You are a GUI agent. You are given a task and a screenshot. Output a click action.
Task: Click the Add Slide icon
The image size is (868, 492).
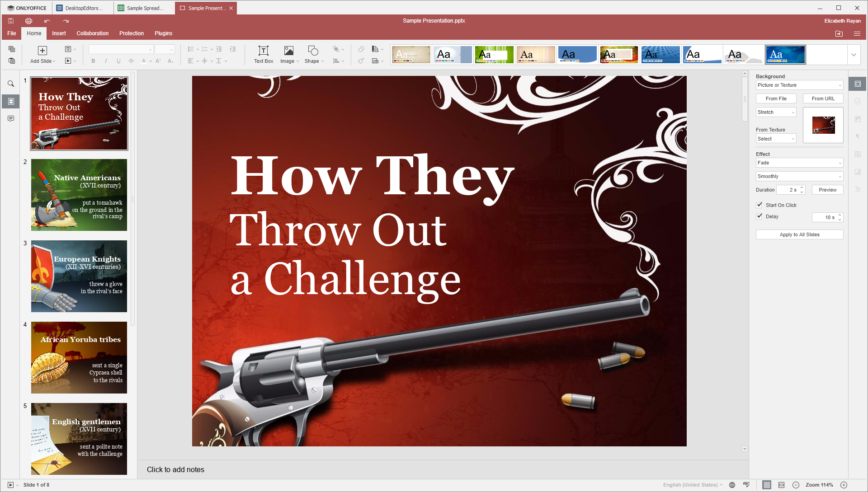tap(42, 51)
